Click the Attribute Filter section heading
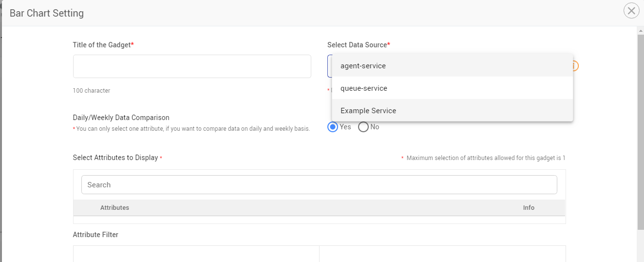Viewport: 644px width, 262px height. pos(95,235)
